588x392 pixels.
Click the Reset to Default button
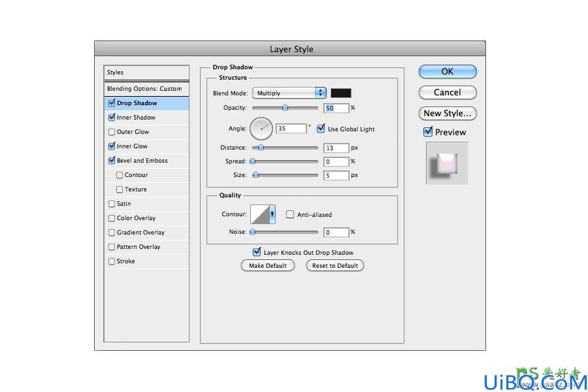(x=335, y=266)
